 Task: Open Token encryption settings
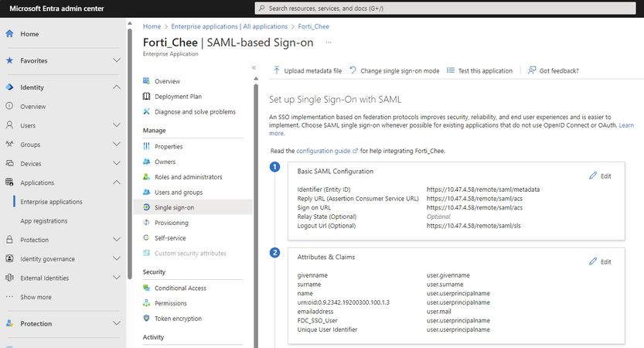178,318
